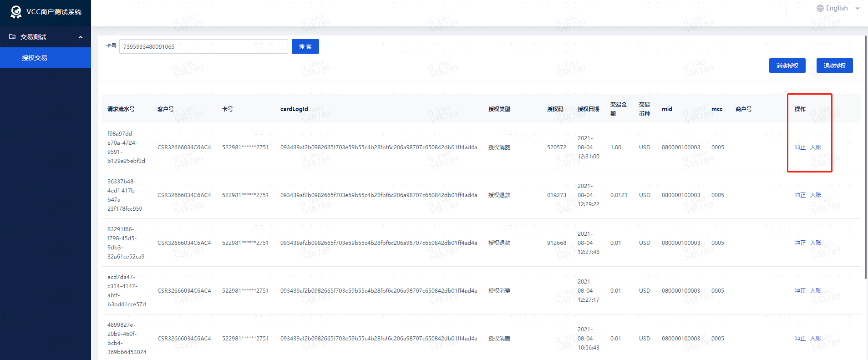This screenshot has height=360, width=868.
Task: Click 冲正 for authorization code 019273
Action: coord(800,195)
